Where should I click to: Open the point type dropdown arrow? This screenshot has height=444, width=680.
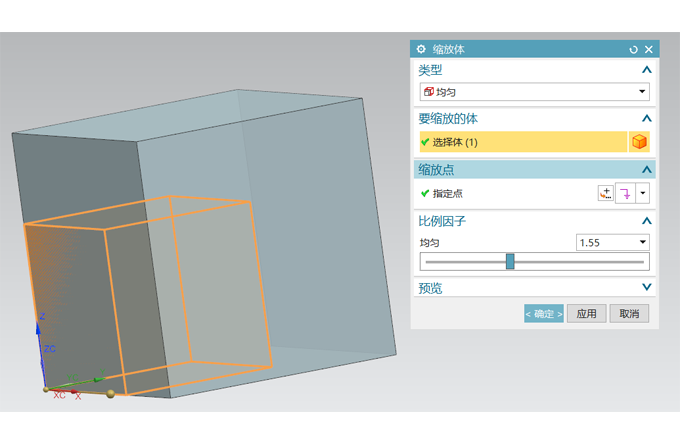tap(643, 194)
